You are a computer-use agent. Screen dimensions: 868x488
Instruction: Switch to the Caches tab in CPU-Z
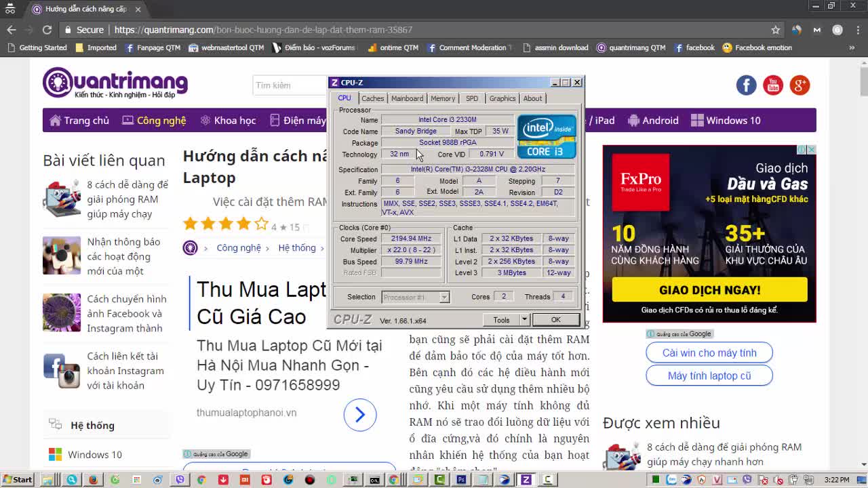click(x=372, y=98)
